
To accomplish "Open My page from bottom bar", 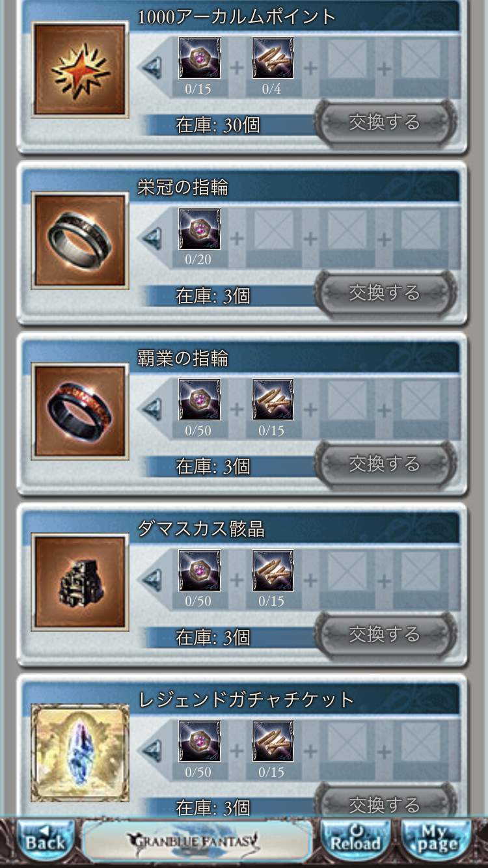I will 436,842.
